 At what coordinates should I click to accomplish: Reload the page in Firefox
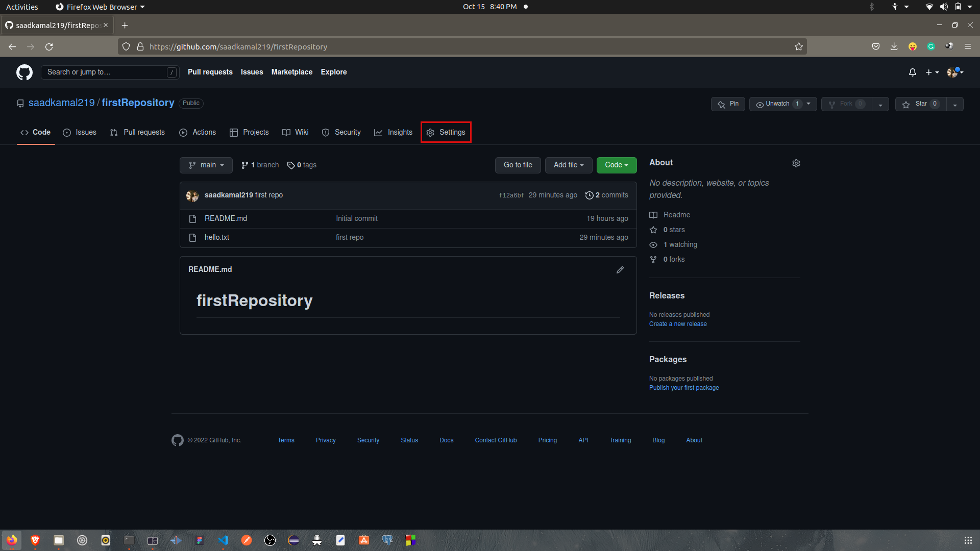49,47
